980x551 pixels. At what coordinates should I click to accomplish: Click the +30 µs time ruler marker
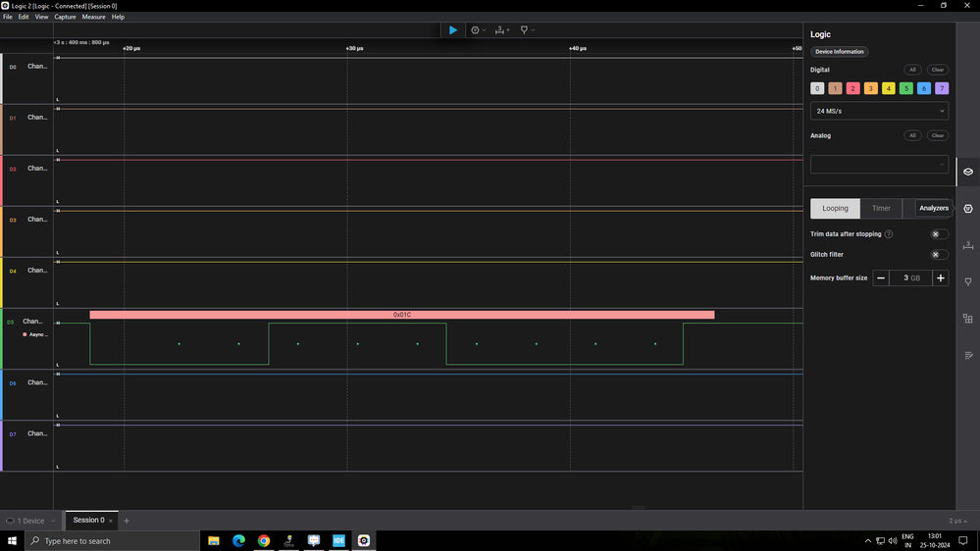coord(354,48)
